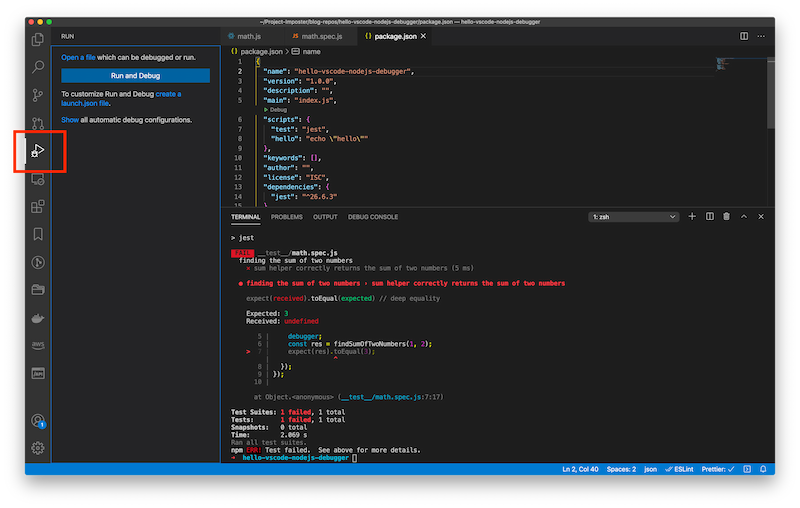Open the Extensions view
Viewport: 800px width, 508px height.
point(38,207)
